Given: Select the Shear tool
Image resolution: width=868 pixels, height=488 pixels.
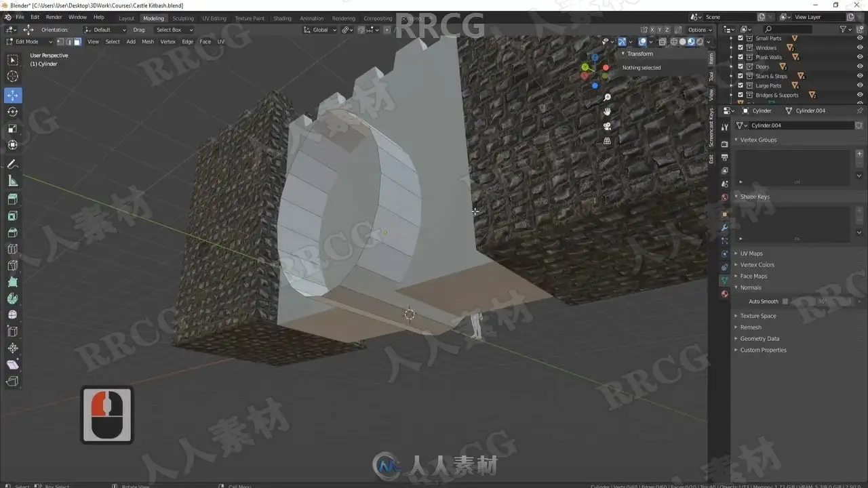Looking at the screenshot, I should (x=13, y=364).
